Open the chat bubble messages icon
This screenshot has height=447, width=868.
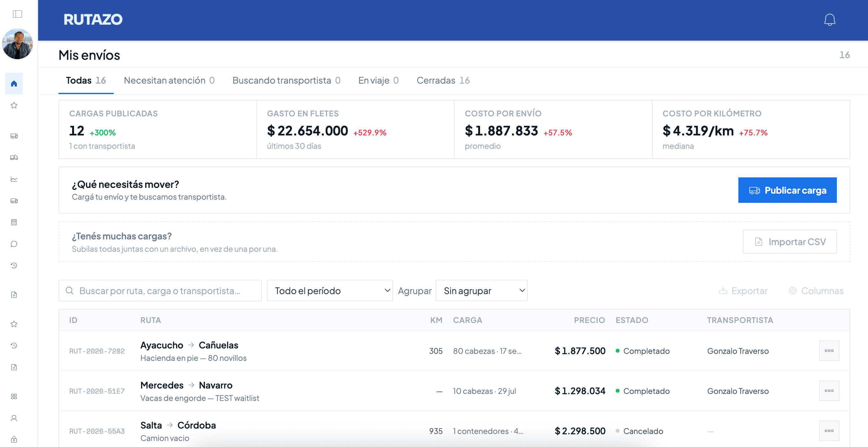point(14,244)
